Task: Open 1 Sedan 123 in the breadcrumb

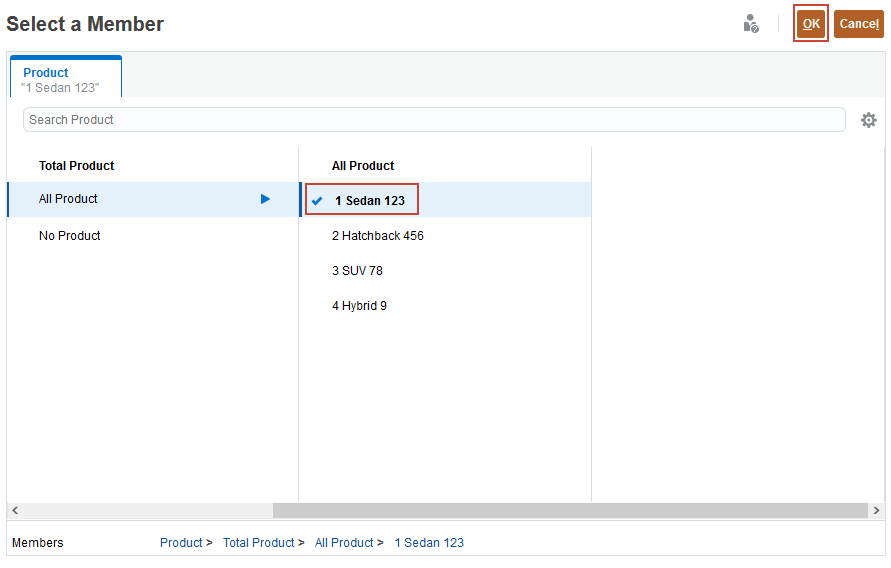Action: pyautogui.click(x=429, y=542)
